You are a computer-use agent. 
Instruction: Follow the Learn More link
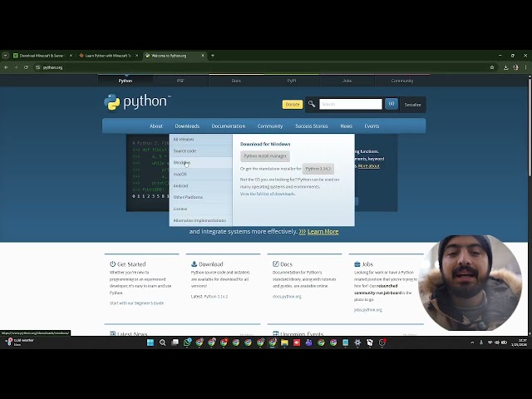pos(323,231)
